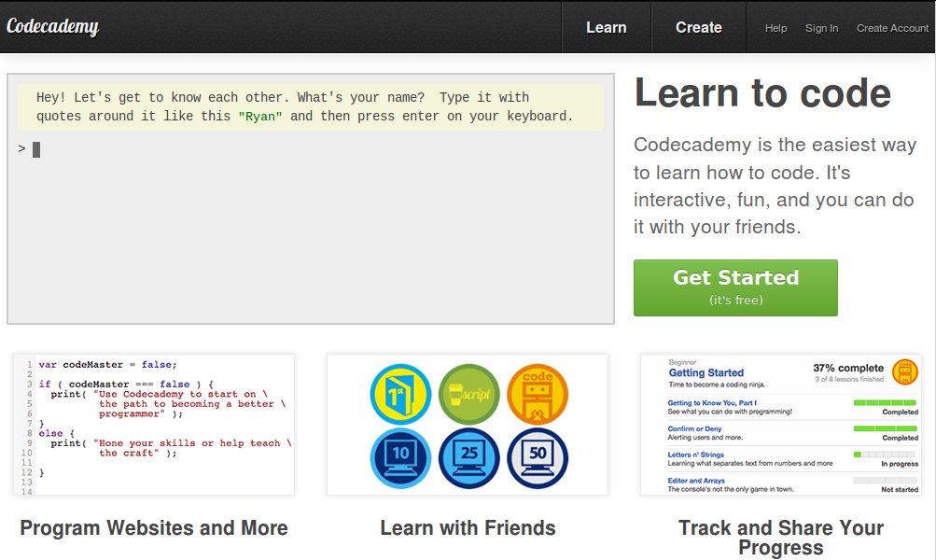936x560 pixels.
Task: Click the Getting Started course title
Action: click(706, 372)
